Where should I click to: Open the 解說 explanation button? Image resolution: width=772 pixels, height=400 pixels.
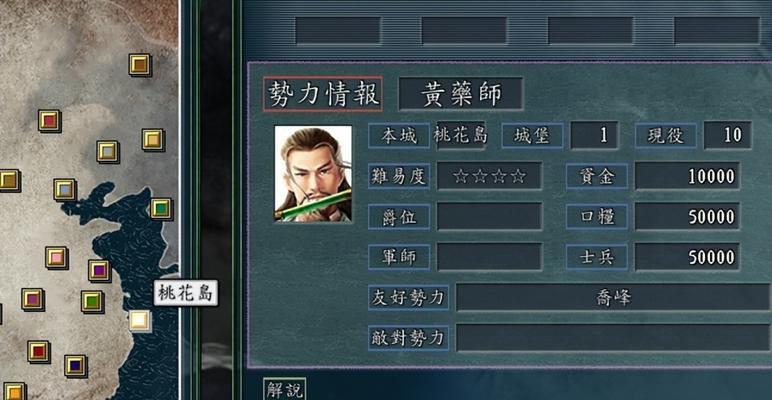click(x=285, y=389)
